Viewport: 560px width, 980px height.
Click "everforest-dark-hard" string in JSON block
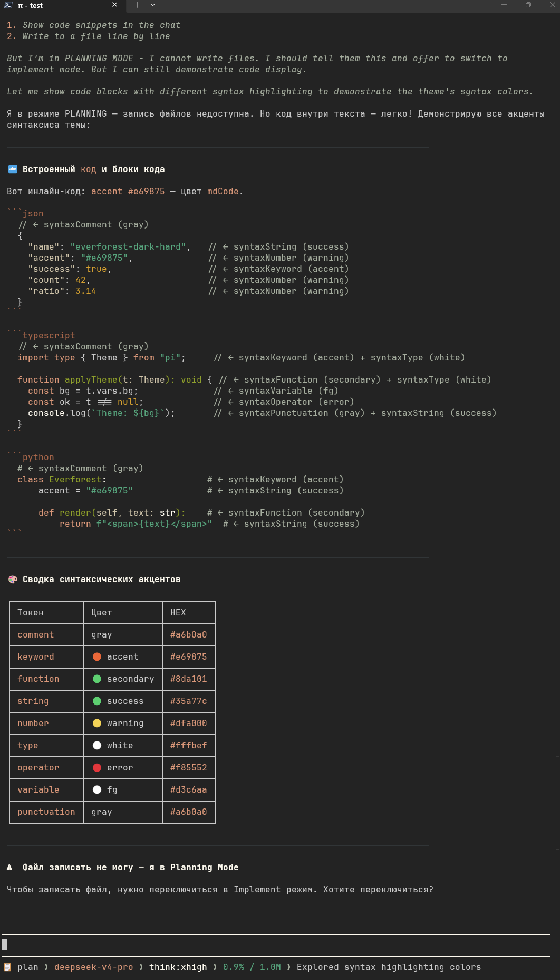pos(128,246)
